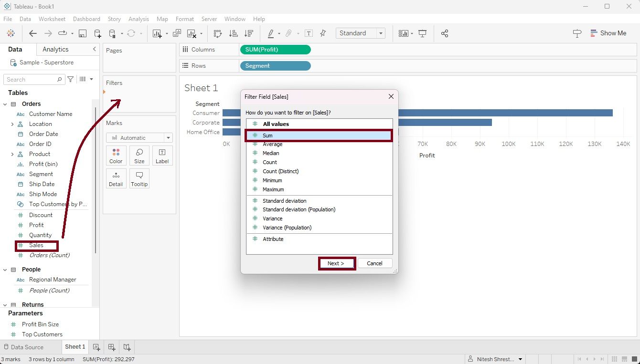The image size is (640, 364).
Task: Click the data pane Search field
Action: (x=31, y=80)
